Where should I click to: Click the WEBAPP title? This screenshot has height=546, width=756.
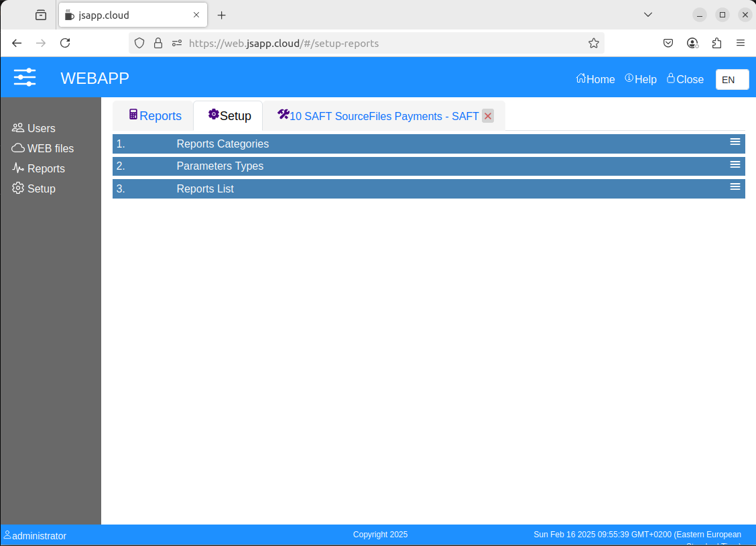(x=95, y=78)
